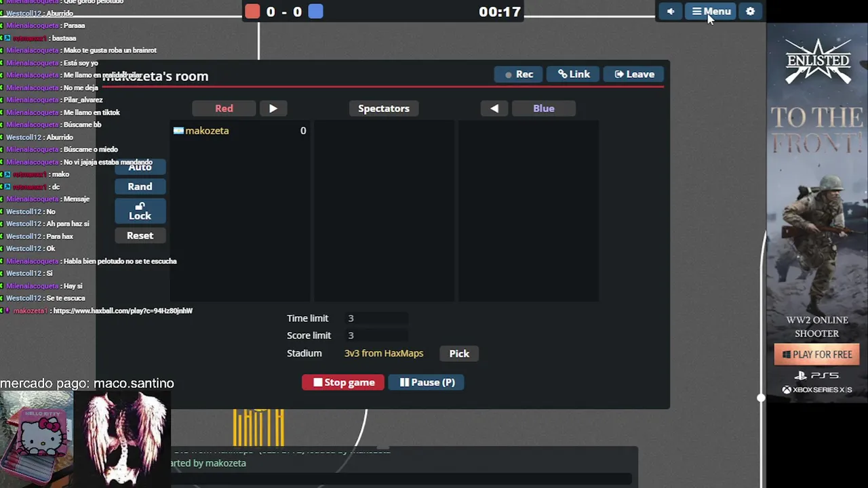The image size is (868, 488).
Task: Open the Enlisted logo in advertisement
Action: point(818,61)
